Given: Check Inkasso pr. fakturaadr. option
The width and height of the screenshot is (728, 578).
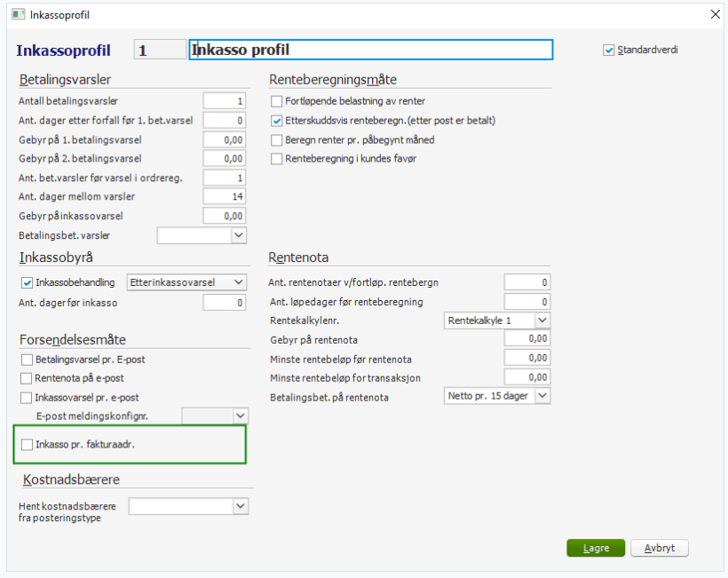Looking at the screenshot, I should point(27,444).
